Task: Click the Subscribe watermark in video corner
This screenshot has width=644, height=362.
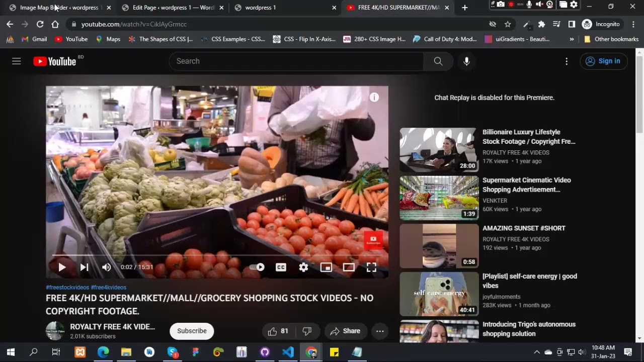Action: [373, 240]
